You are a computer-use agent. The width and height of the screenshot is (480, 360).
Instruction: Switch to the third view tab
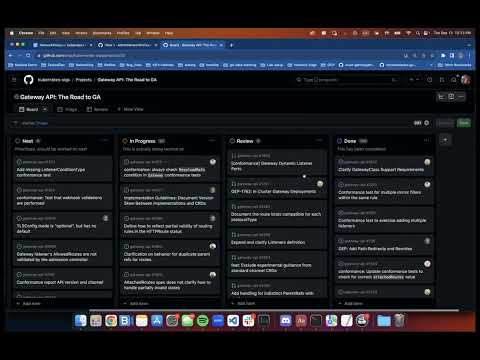click(x=97, y=109)
